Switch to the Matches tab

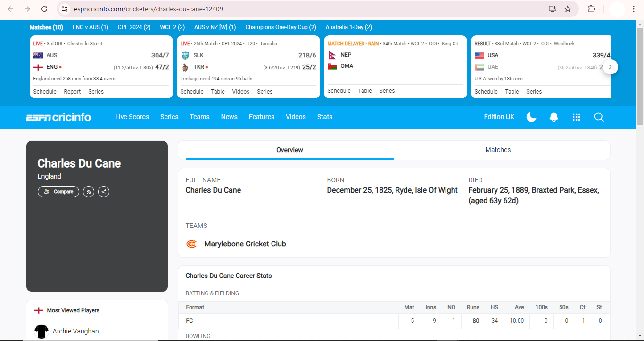(498, 150)
